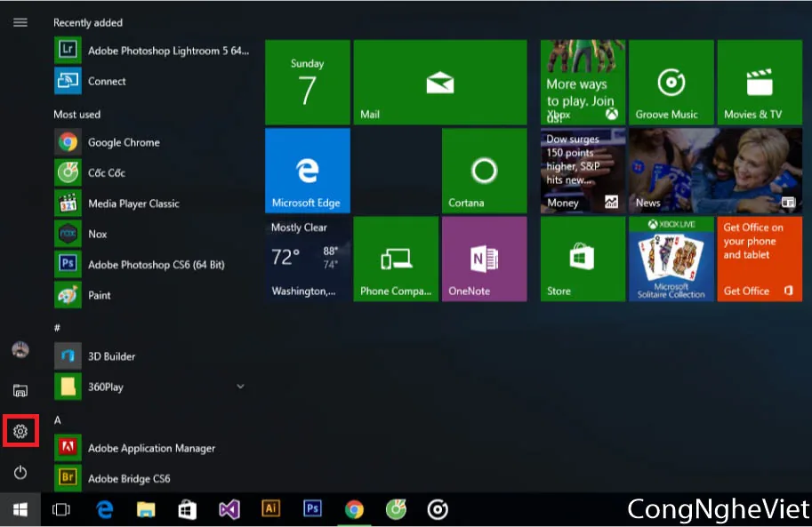The width and height of the screenshot is (812, 527).
Task: Open the Weather tile for Washington
Action: tap(308, 259)
